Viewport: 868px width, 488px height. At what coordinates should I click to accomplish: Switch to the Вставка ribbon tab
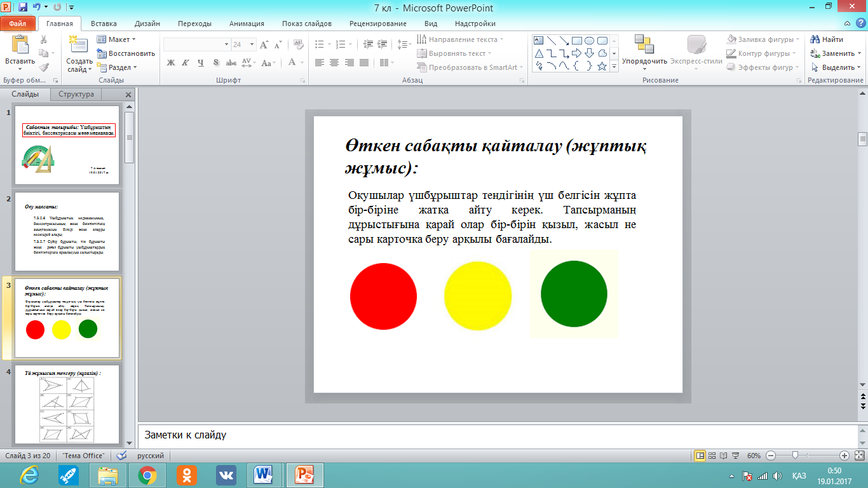104,24
